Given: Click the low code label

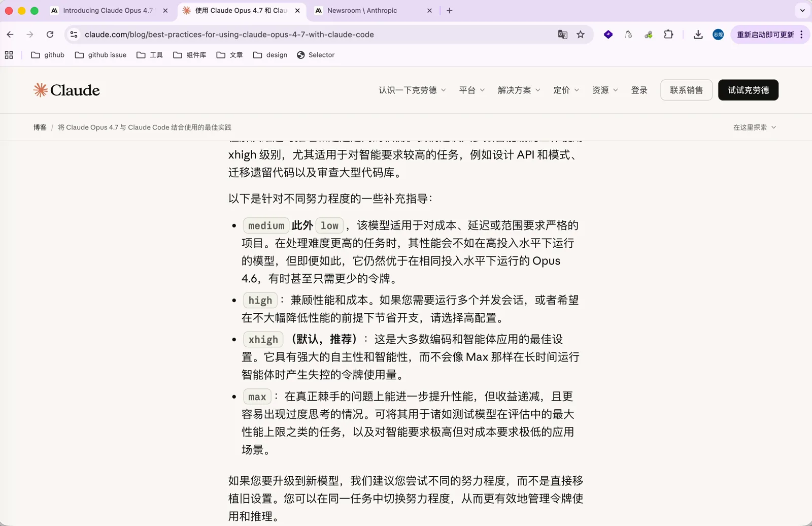Looking at the screenshot, I should (329, 225).
